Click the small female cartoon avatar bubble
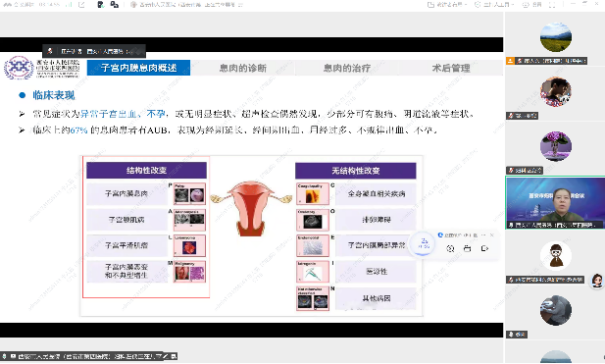The image size is (605, 364). pos(597,281)
